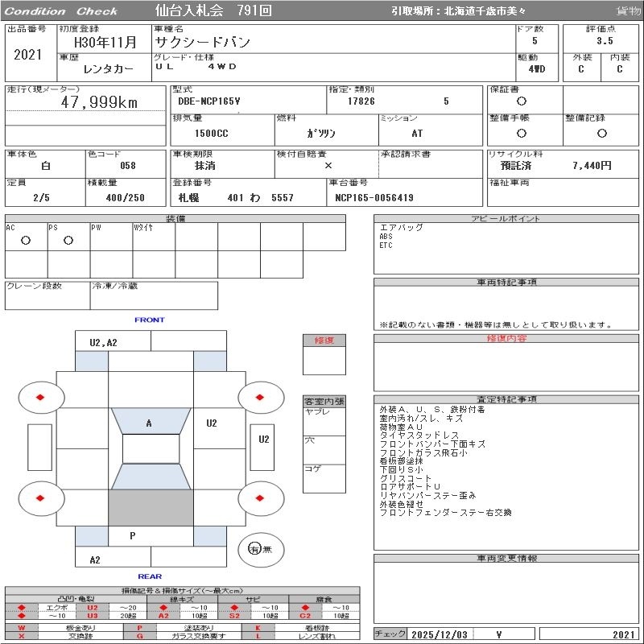This screenshot has height=644, width=644.
Task: Click the rear-left tire diamond marker
Action: coord(41,498)
